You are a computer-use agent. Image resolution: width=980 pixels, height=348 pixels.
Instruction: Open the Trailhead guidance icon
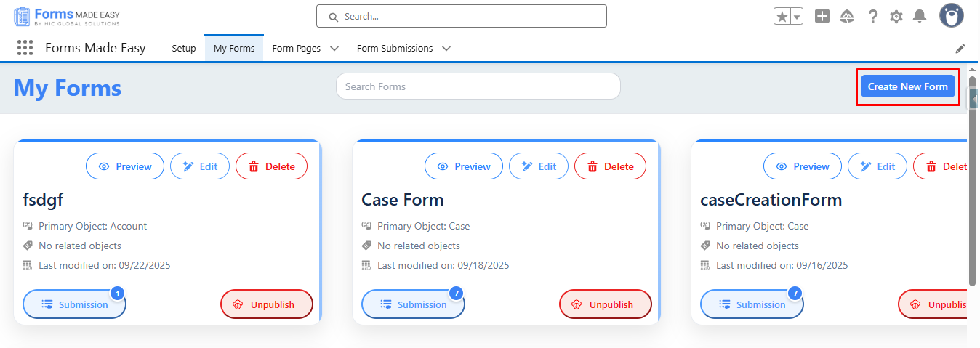847,16
